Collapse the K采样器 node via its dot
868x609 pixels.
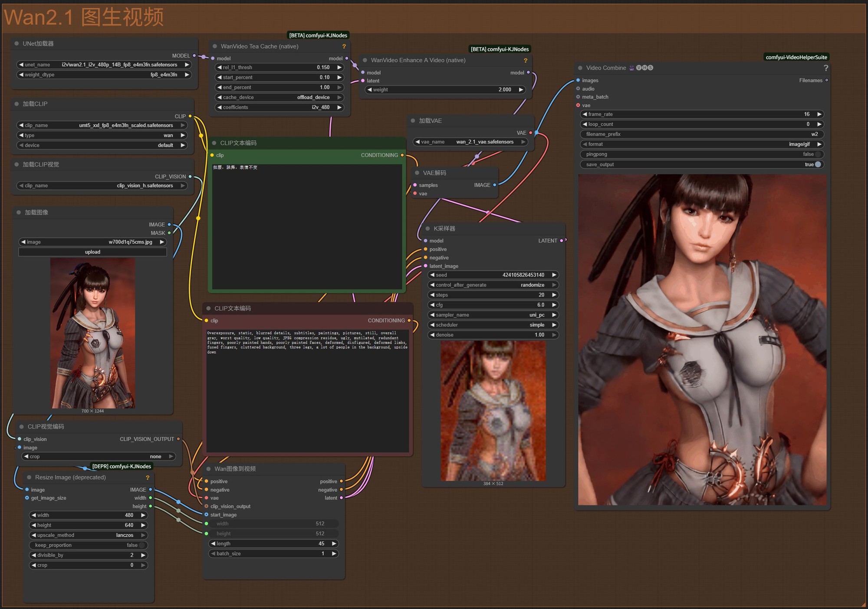point(427,228)
